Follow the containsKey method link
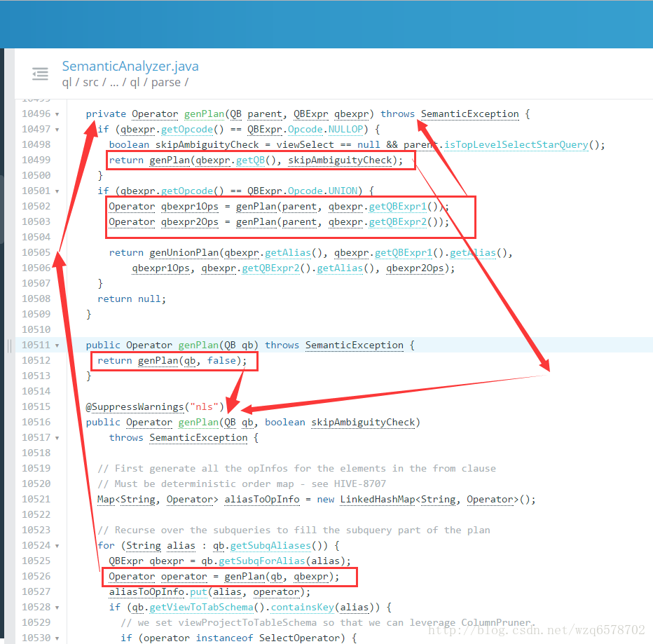The width and height of the screenshot is (653, 644). [x=303, y=608]
